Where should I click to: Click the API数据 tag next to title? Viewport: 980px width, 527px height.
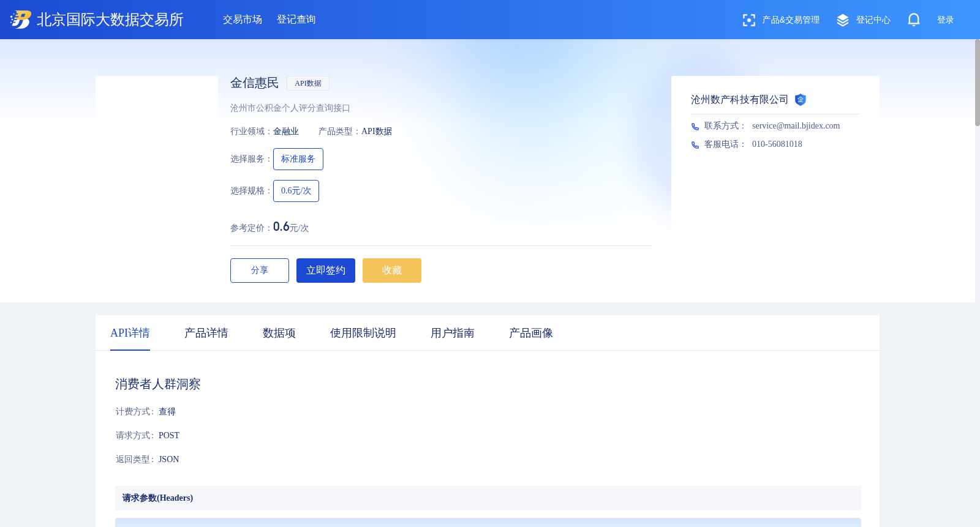(x=308, y=83)
